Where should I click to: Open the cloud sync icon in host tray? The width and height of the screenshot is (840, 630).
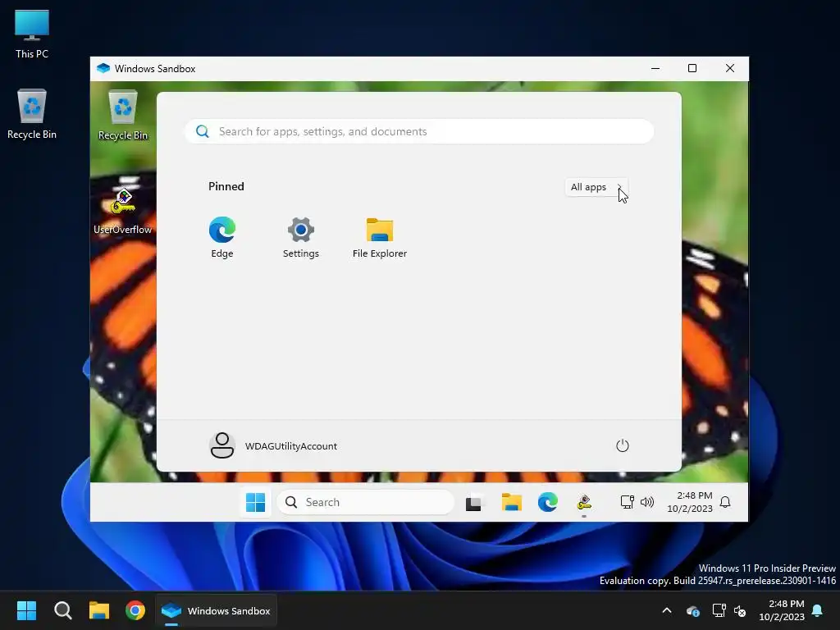pyautogui.click(x=692, y=610)
